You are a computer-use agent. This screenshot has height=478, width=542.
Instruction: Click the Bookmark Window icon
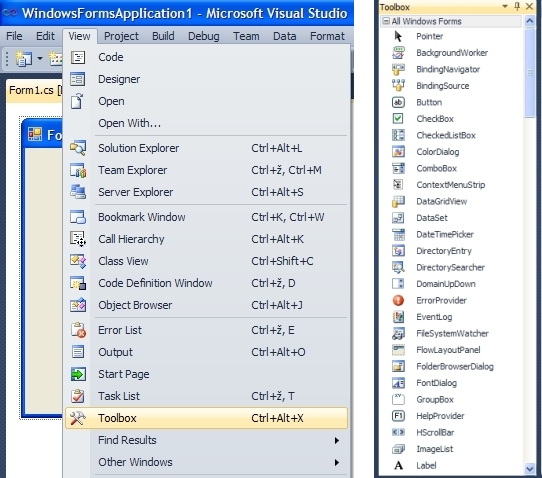point(78,217)
